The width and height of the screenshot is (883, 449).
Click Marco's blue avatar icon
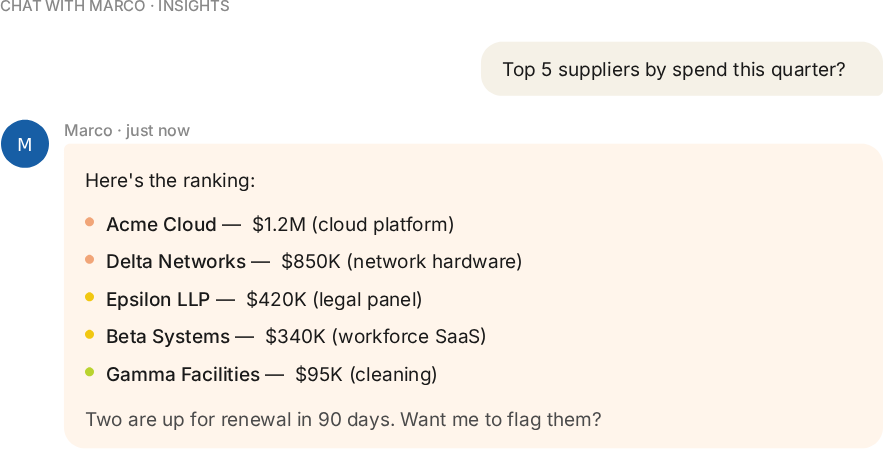25,144
